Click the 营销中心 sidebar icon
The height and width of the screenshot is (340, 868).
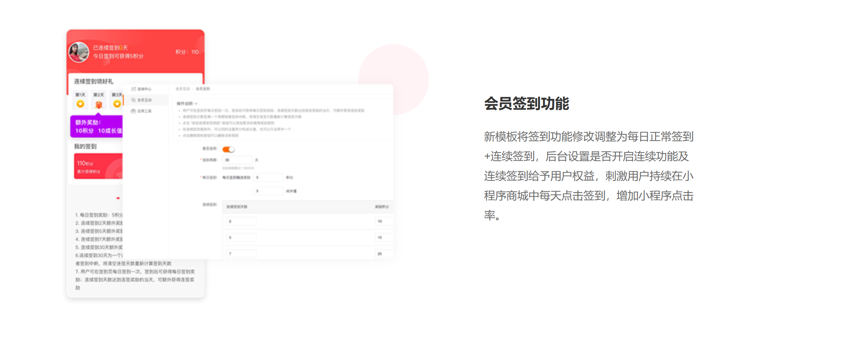(x=133, y=89)
